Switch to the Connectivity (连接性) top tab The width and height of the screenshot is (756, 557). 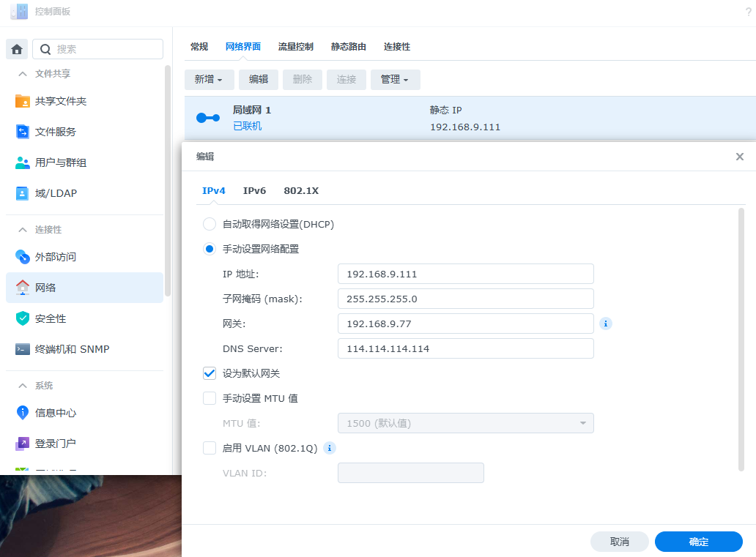397,47
